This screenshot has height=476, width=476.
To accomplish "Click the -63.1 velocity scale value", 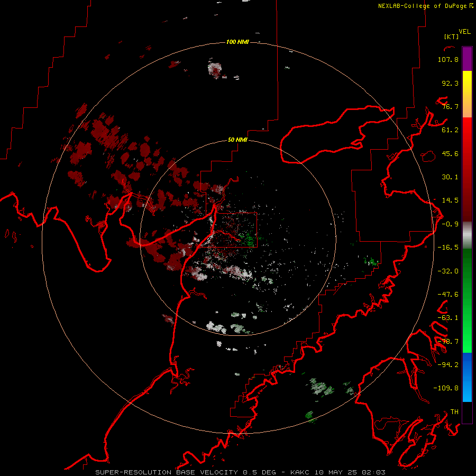I will (x=448, y=318).
